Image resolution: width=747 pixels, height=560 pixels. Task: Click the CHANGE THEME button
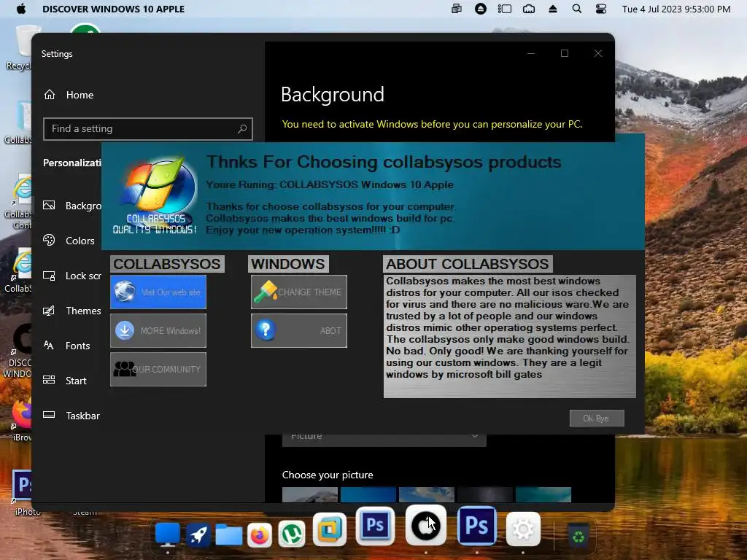(298, 292)
